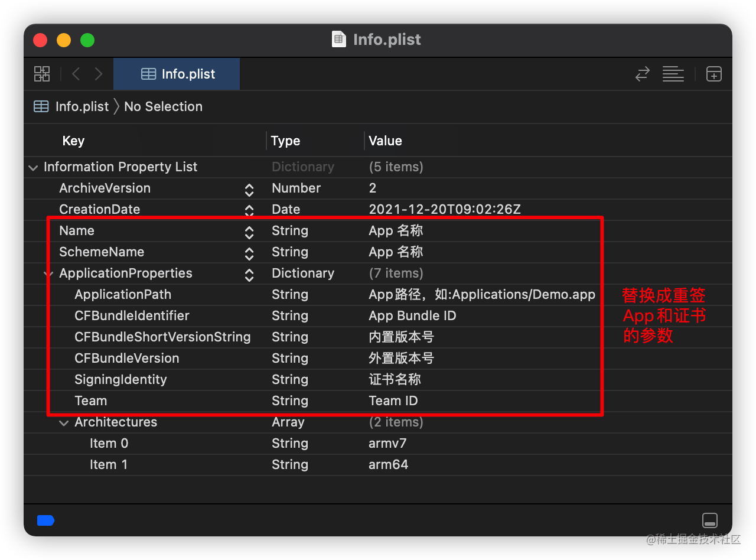Click the armv7 value

pos(387,443)
